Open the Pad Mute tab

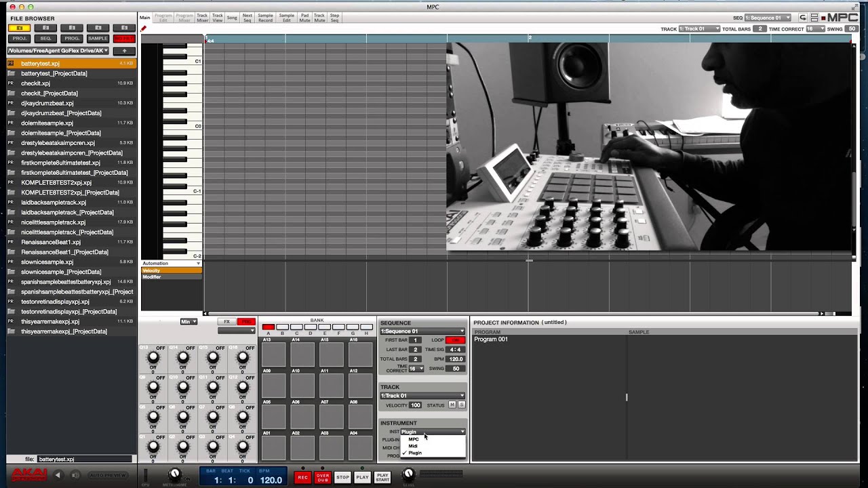tap(304, 18)
